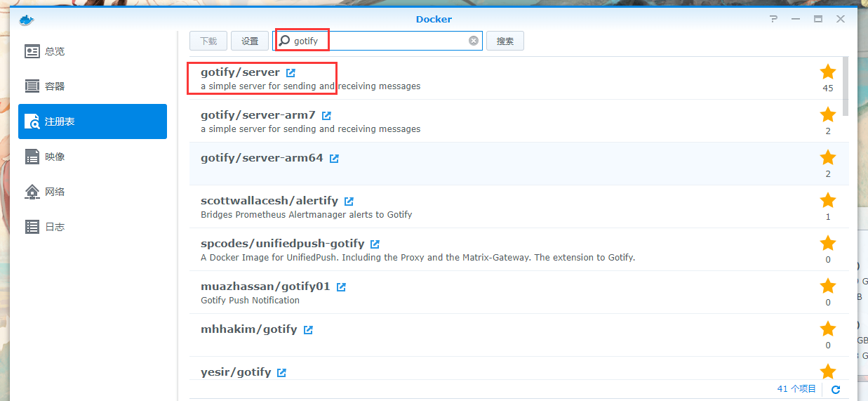Click the star icon for muazhassan/gotify01

click(828, 286)
